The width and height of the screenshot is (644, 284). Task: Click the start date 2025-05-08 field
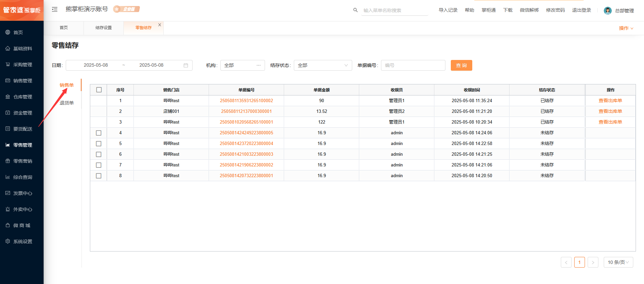tap(96, 65)
